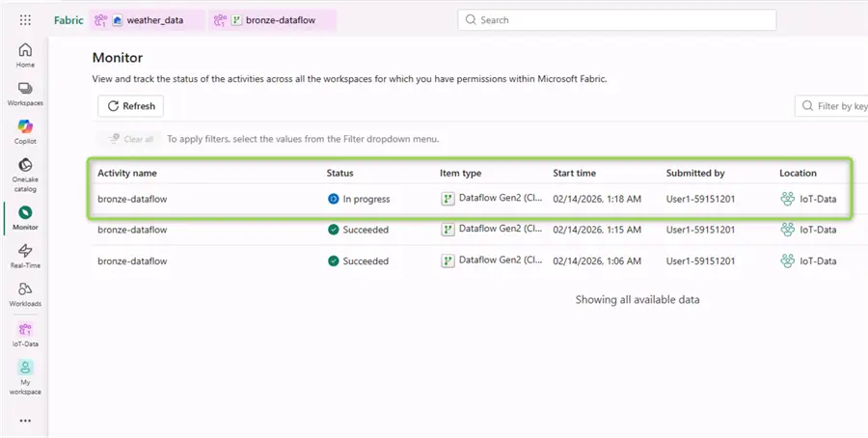Viewport: 868px width, 438px height.
Task: Sort by Location column header
Action: point(798,173)
